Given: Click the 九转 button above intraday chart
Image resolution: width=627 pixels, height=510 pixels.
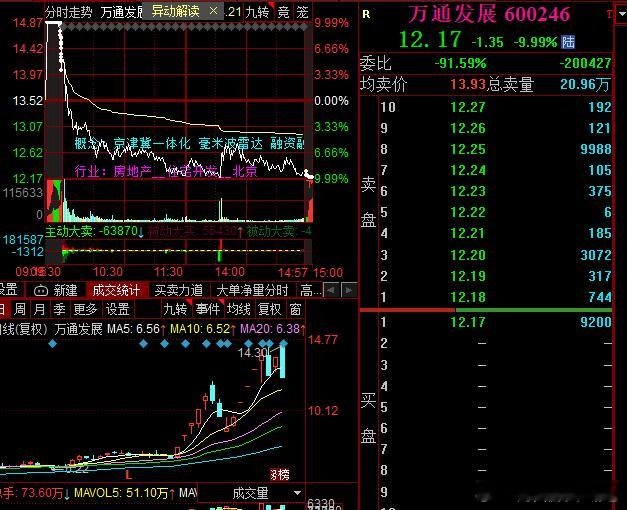Looking at the screenshot, I should pyautogui.click(x=258, y=12).
